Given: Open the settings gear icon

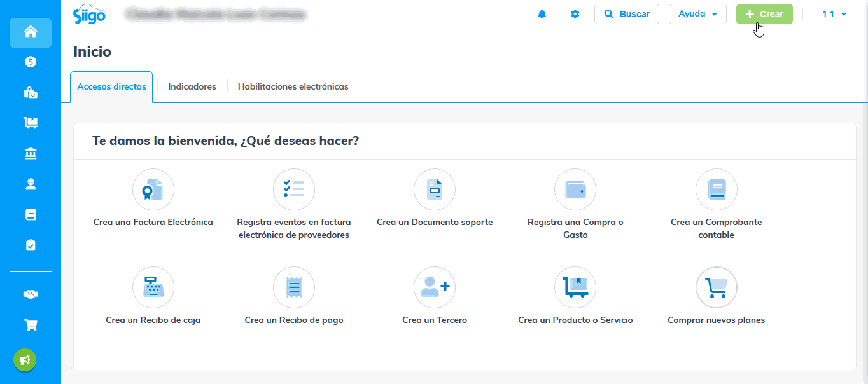Looking at the screenshot, I should [575, 14].
